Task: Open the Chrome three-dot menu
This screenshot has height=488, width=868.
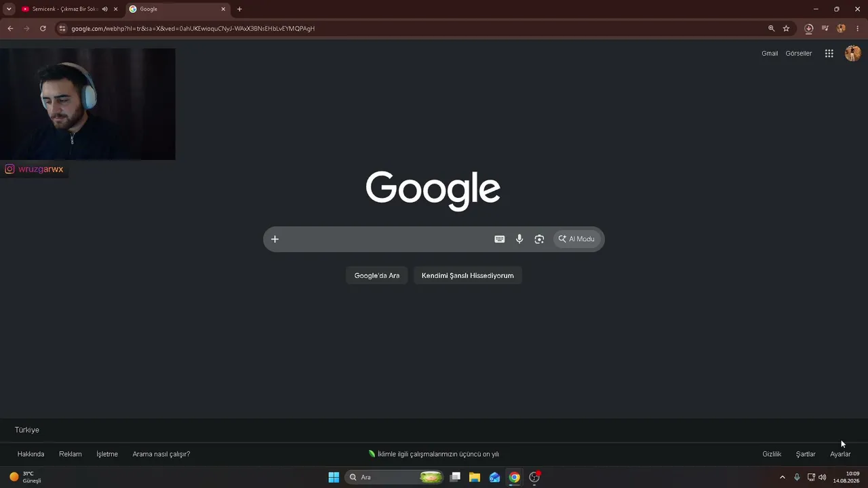Action: 858,28
